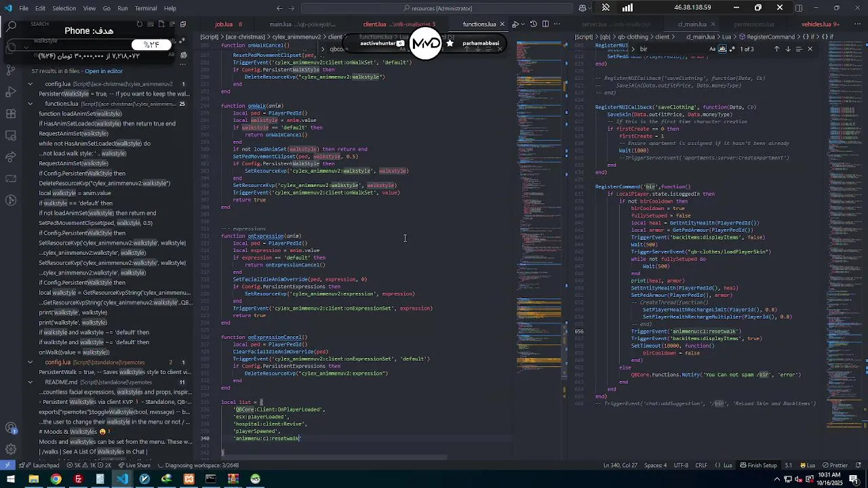Collapse functions.lua search results group
The image size is (868, 488).
click(x=30, y=104)
